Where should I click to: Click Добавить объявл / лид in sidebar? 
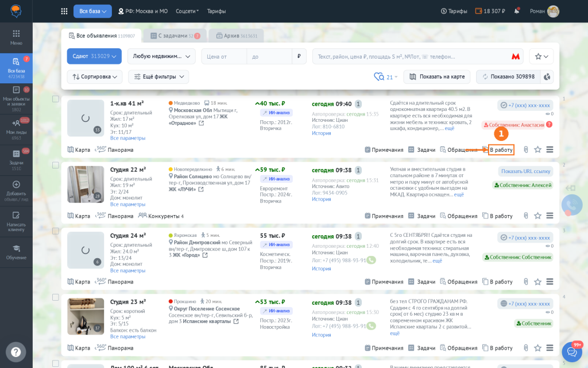(x=16, y=191)
